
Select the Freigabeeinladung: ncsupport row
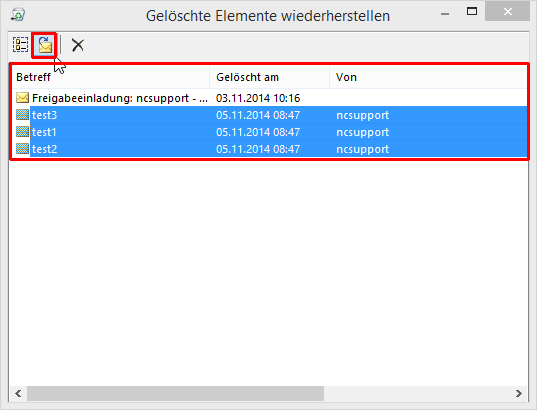(269, 98)
